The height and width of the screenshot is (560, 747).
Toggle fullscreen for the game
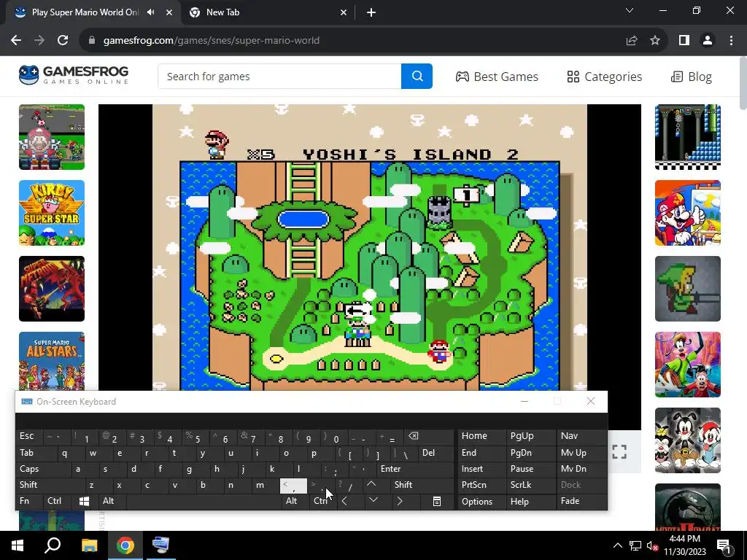pyautogui.click(x=619, y=451)
